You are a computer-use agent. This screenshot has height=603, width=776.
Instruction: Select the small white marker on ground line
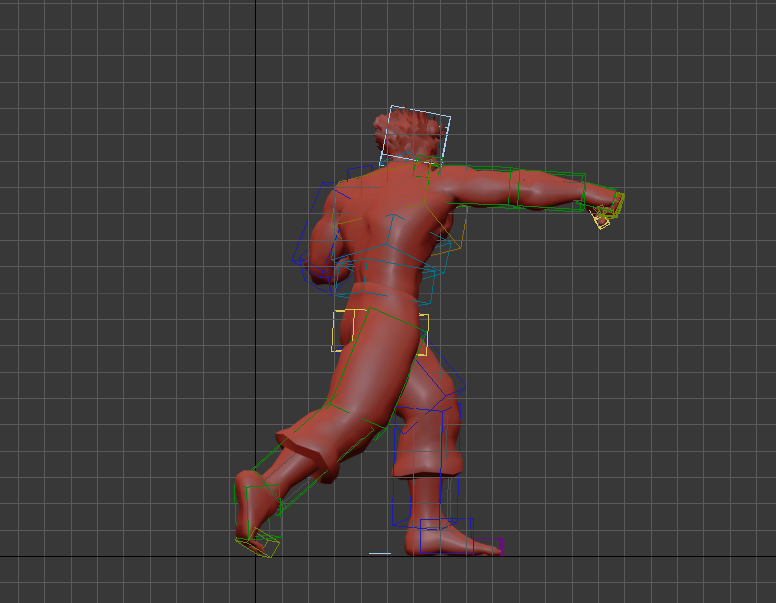pos(380,552)
